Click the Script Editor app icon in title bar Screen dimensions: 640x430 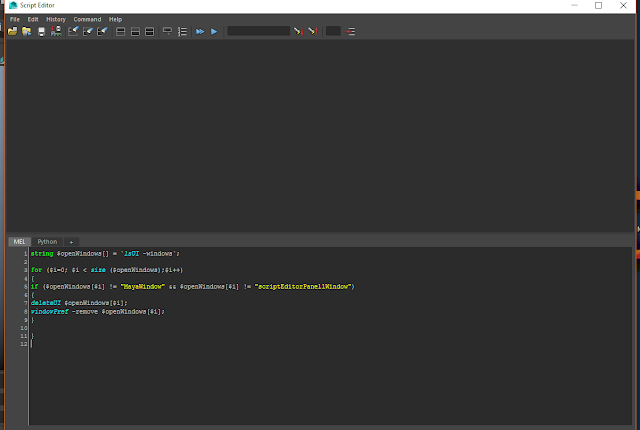[13, 5]
